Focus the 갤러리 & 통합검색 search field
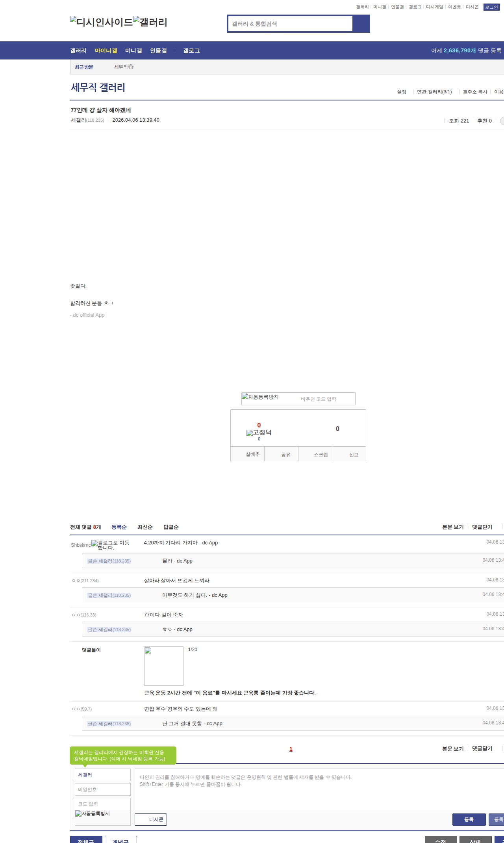 point(290,24)
